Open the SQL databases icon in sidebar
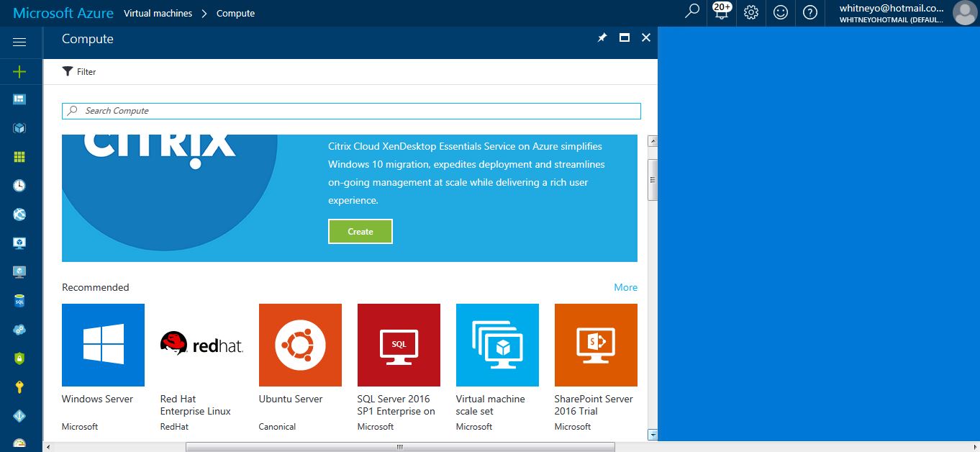Viewport: 980px width, 452px height. pos(19,301)
